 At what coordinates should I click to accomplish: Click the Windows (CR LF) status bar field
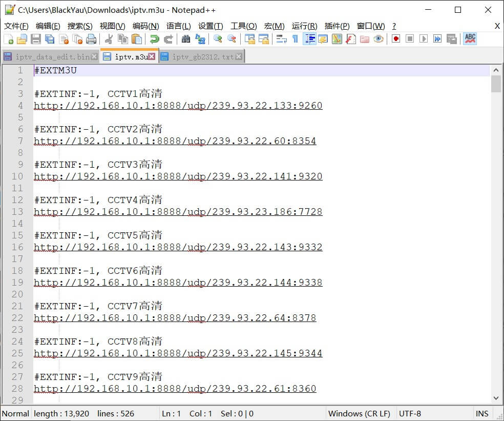tap(360, 414)
